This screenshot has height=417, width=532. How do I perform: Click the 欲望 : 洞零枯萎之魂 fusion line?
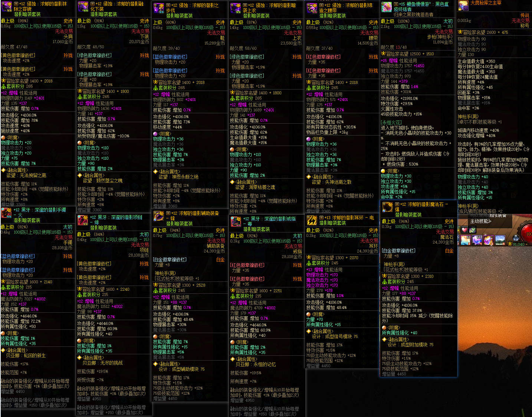(x=255, y=188)
